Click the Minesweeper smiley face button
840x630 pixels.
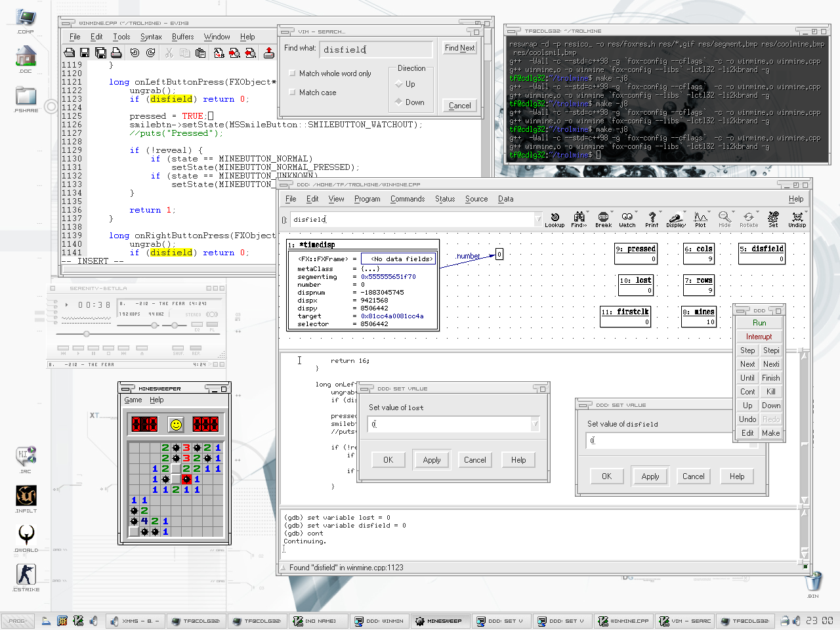176,425
